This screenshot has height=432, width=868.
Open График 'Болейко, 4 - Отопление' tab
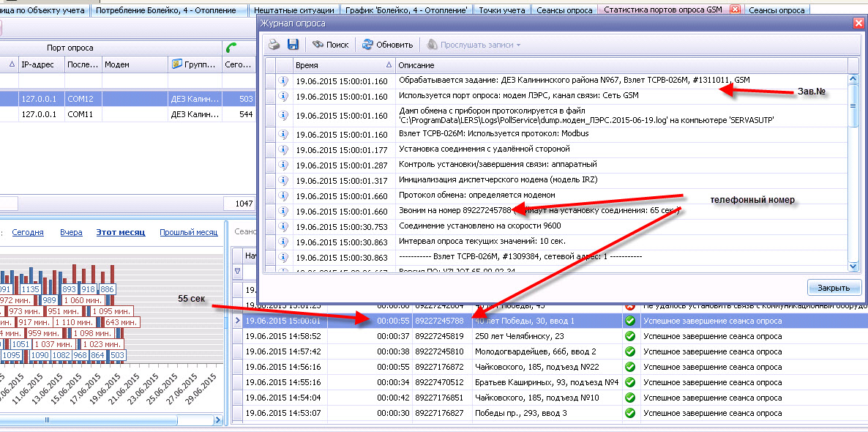tap(405, 10)
